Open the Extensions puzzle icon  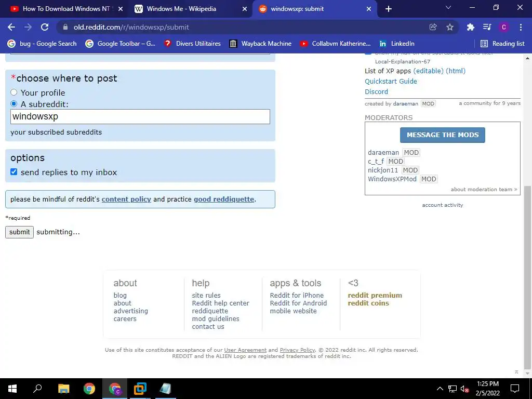(470, 27)
